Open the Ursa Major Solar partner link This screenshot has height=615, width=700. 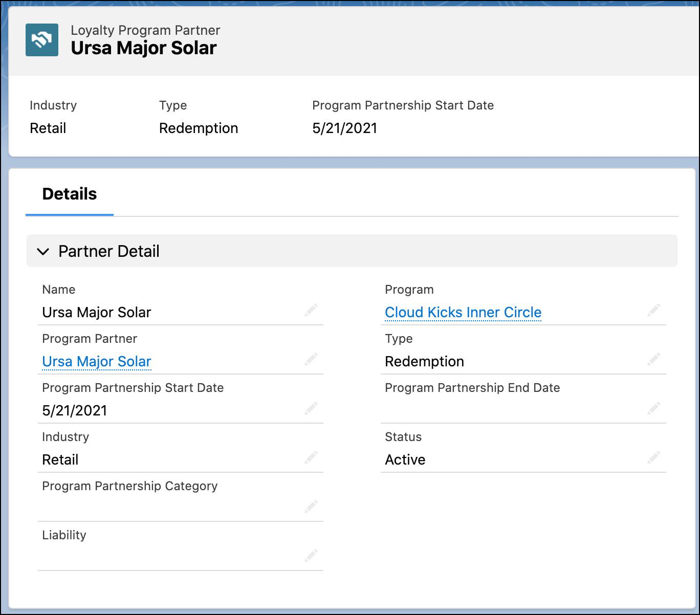(96, 361)
